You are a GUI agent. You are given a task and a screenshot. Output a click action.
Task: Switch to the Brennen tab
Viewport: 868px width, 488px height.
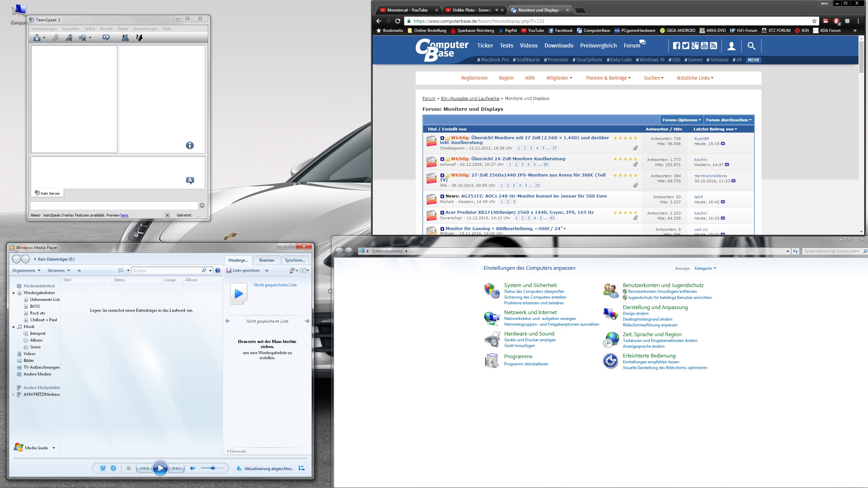[267, 260]
